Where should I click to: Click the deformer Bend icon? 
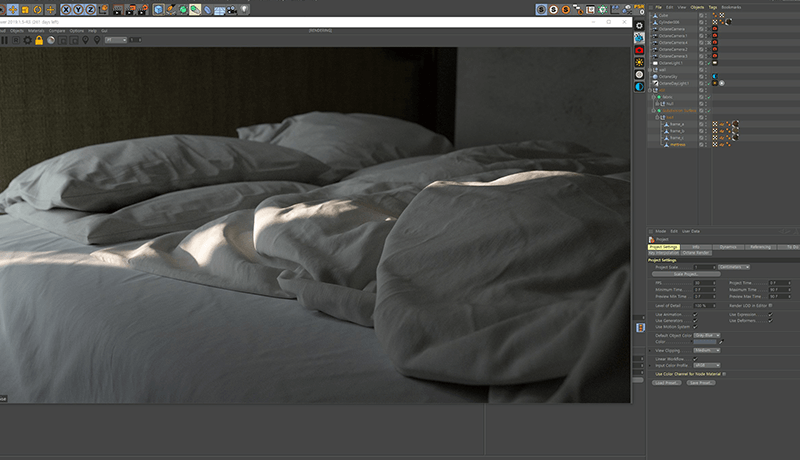point(207,9)
